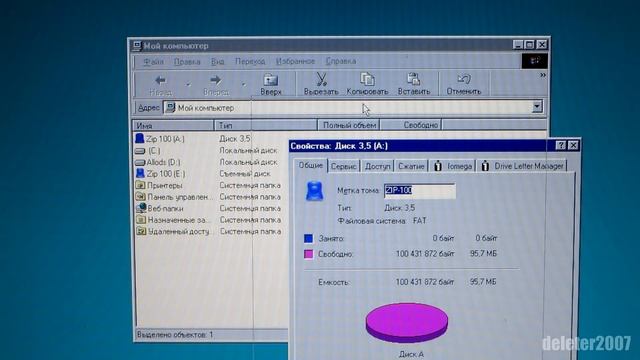Image resolution: width=640 pixels, height=360 pixels.
Task: Select the Удаленный доступ folder icon
Action: point(141,231)
